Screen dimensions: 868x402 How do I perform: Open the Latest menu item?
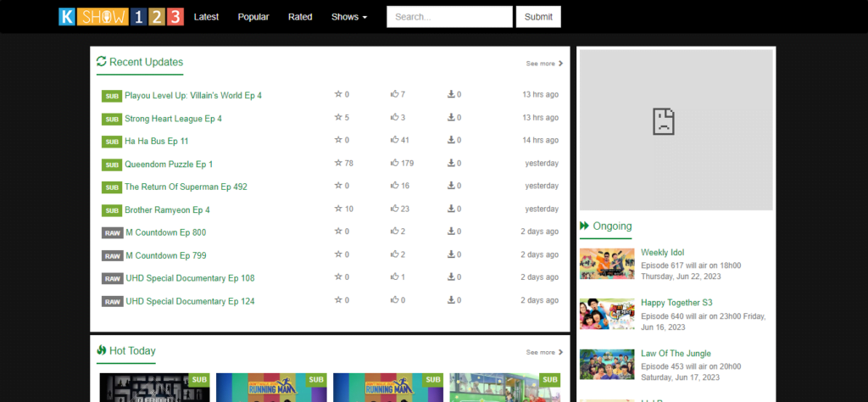[x=207, y=17]
